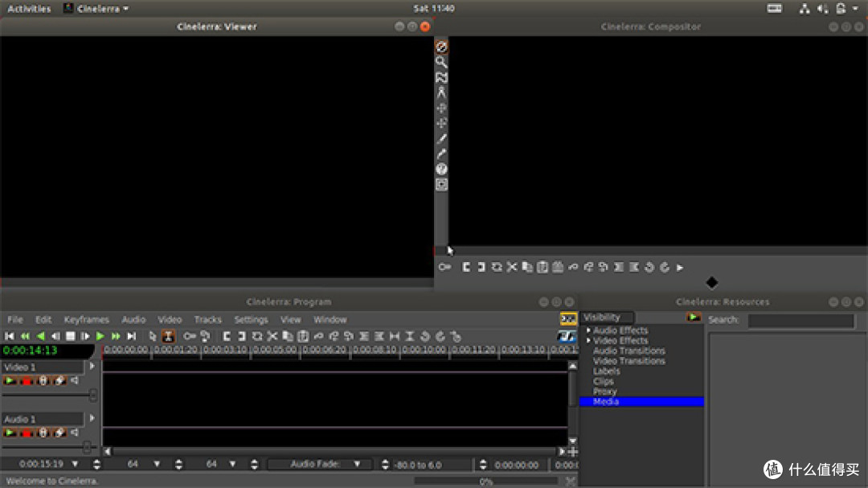This screenshot has width=868, height=488.
Task: Open the Edit menu
Action: (43, 320)
